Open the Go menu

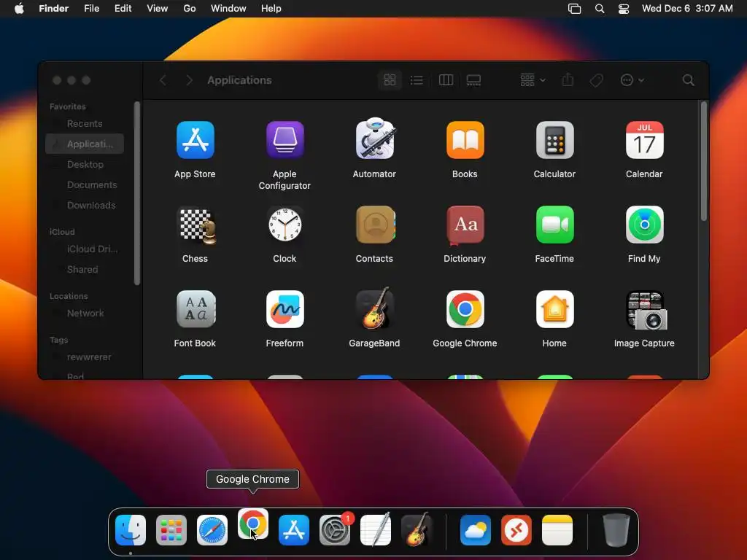click(190, 9)
